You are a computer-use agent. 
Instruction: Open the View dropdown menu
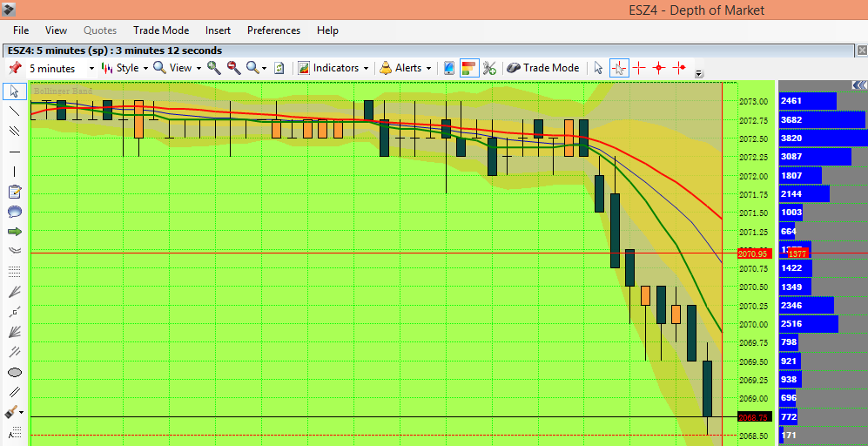click(177, 68)
